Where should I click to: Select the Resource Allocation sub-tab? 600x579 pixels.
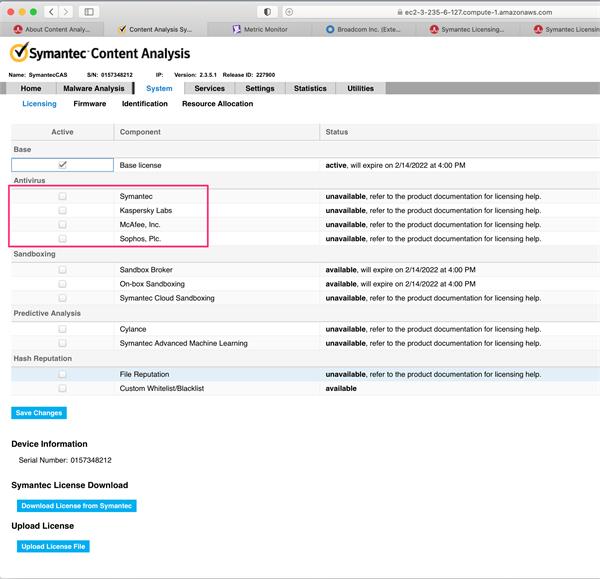tap(217, 104)
